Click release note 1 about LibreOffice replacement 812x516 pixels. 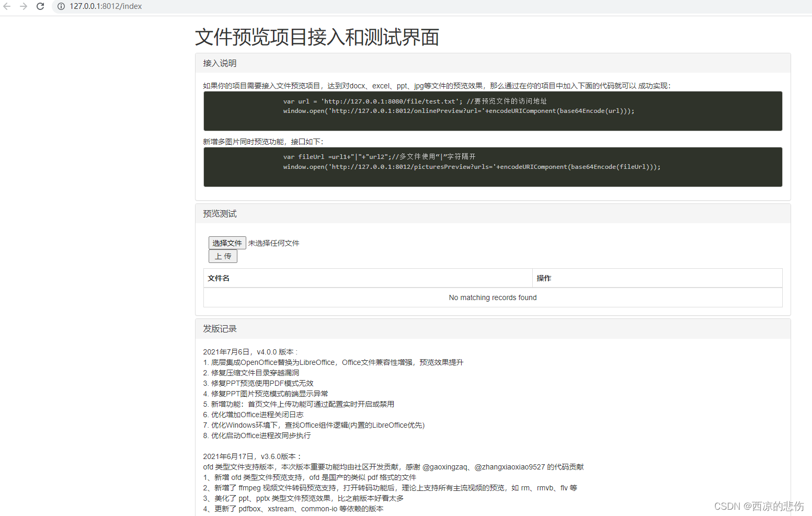pos(333,362)
